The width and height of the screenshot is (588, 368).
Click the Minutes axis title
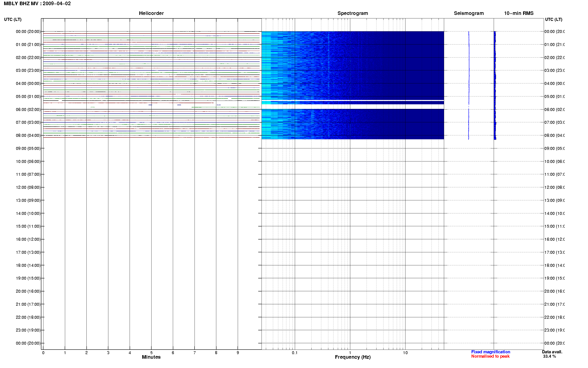click(x=151, y=357)
